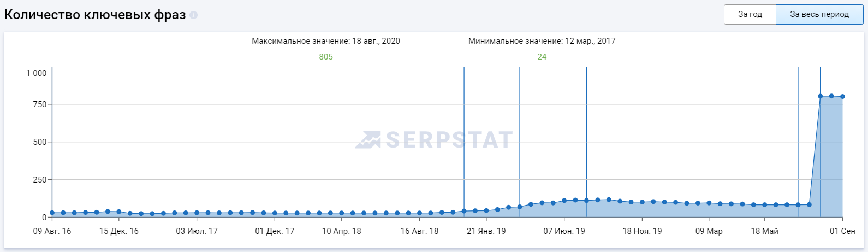The image size is (868, 252).
Task: Select data point above 09 Мар
Action: 709,203
